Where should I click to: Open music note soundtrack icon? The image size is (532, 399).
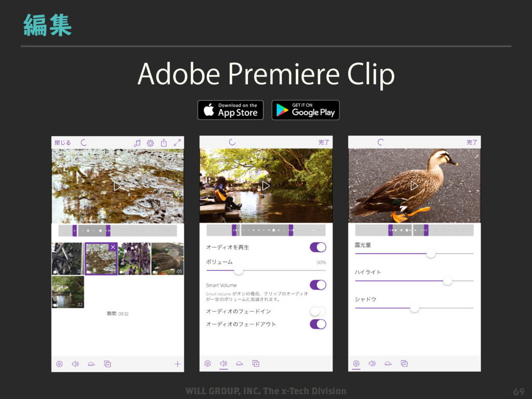137,143
